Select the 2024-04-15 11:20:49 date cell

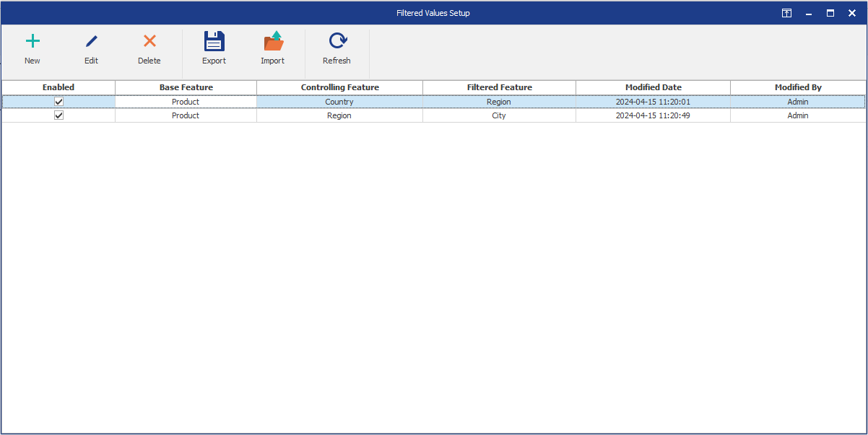(654, 115)
